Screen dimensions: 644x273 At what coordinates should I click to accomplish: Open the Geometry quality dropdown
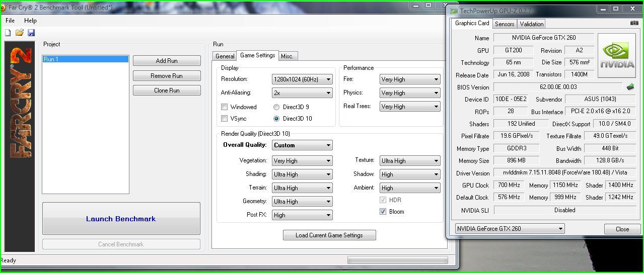[302, 202]
